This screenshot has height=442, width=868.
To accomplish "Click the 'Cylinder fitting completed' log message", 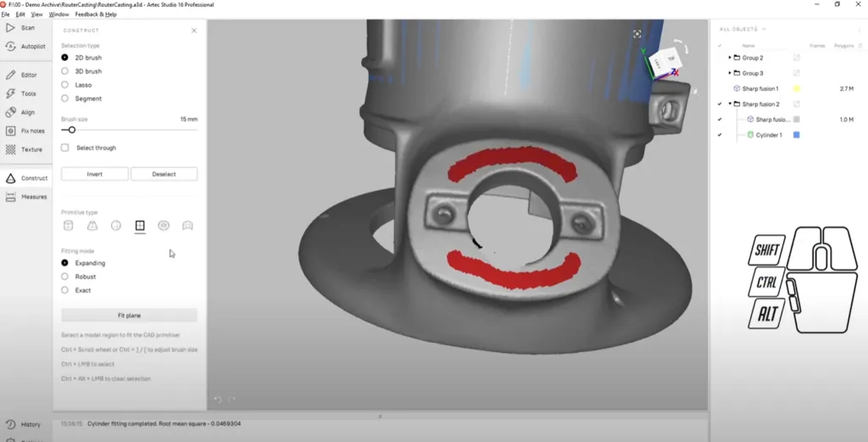I will (164, 423).
